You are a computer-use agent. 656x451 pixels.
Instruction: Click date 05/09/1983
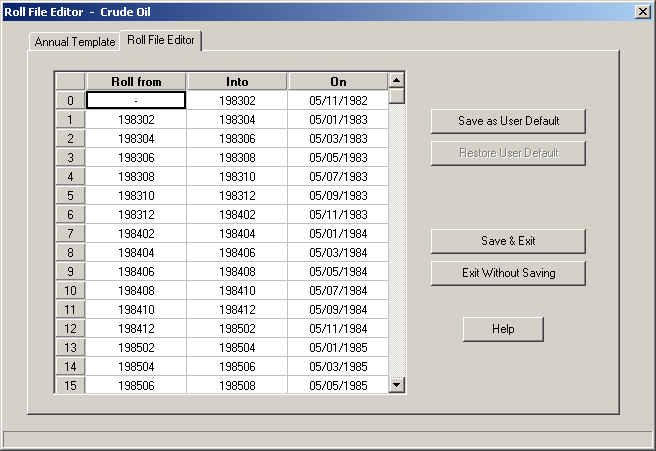pyautogui.click(x=338, y=195)
